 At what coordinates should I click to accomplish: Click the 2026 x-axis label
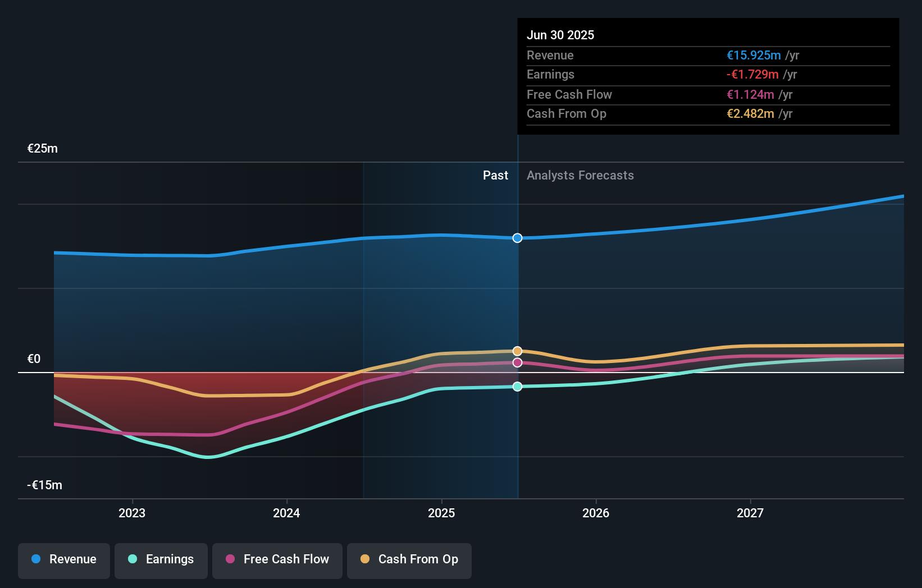596,513
